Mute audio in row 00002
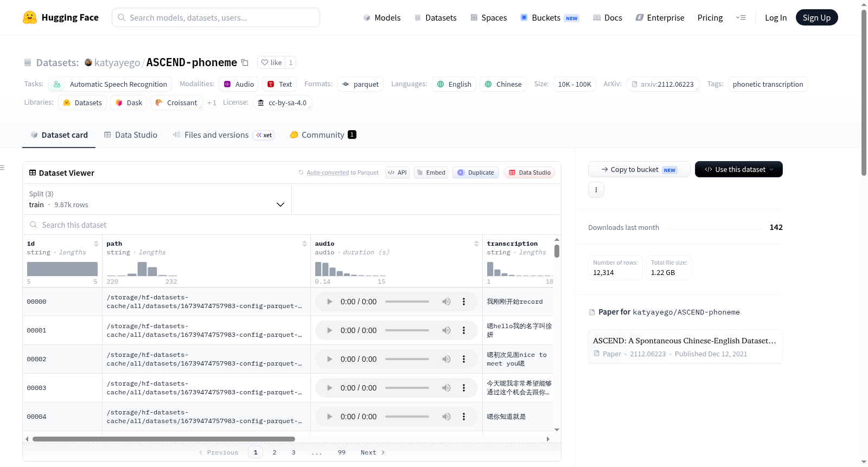The width and height of the screenshot is (868, 467). point(446,359)
